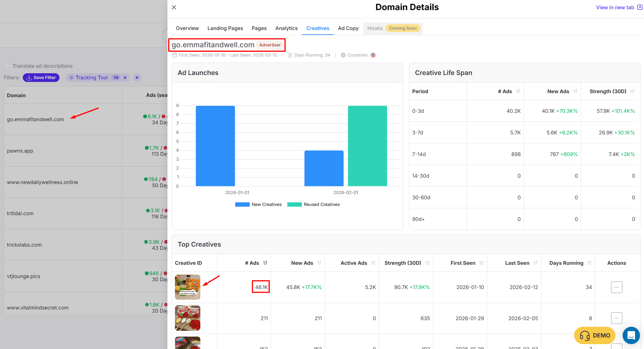Toggle Translate ad descriptions checkbox
The image size is (644, 349).
pos(7,66)
